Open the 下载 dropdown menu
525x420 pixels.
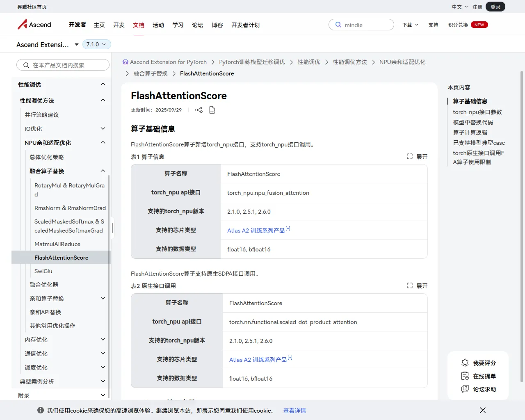pos(411,25)
